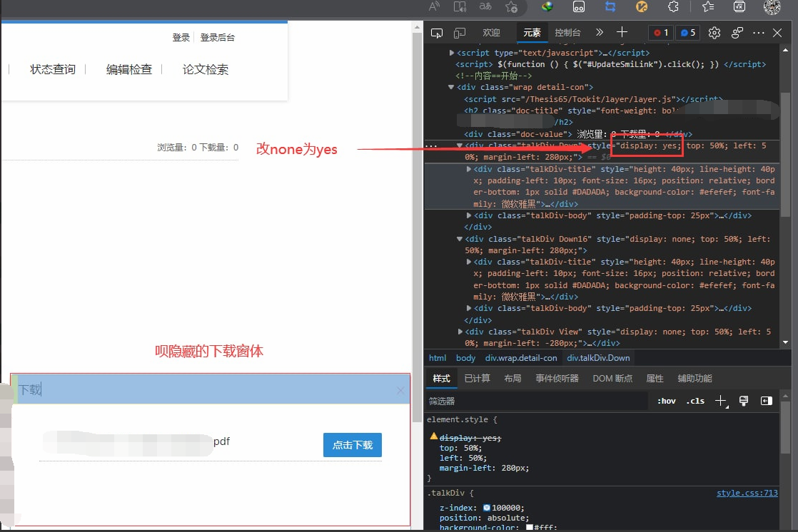
Task: Add page to favorites star icon
Action: (x=512, y=6)
